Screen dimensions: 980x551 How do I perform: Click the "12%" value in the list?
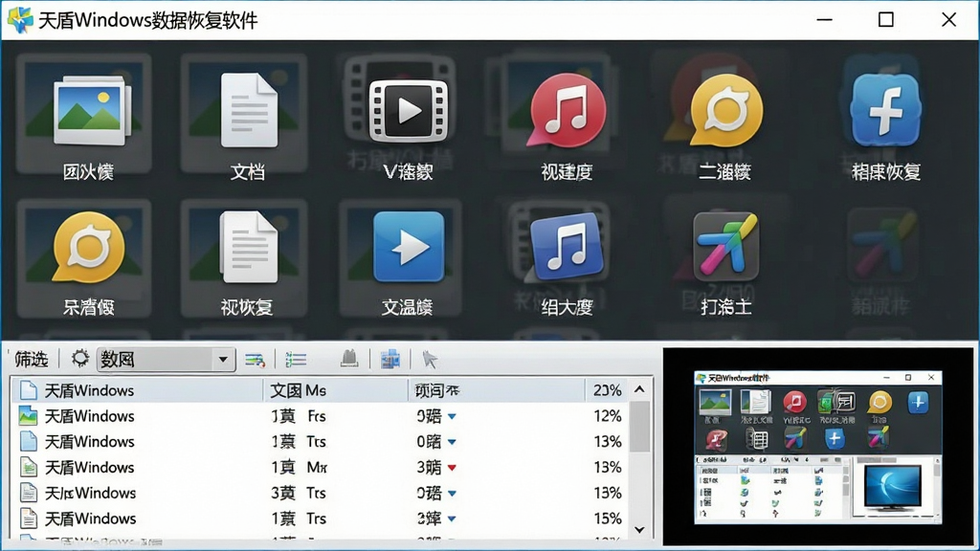click(x=608, y=416)
